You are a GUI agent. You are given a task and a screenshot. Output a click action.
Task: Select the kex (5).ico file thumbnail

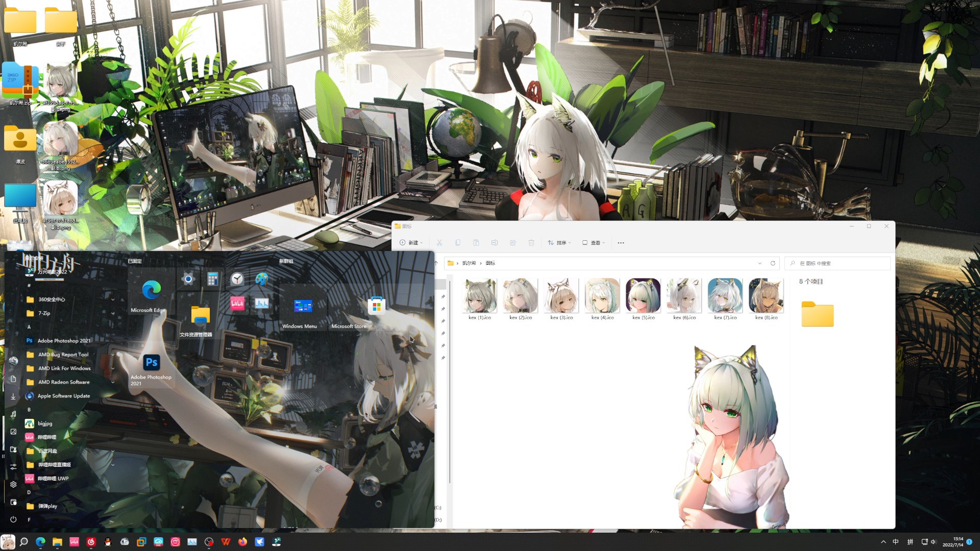[643, 296]
